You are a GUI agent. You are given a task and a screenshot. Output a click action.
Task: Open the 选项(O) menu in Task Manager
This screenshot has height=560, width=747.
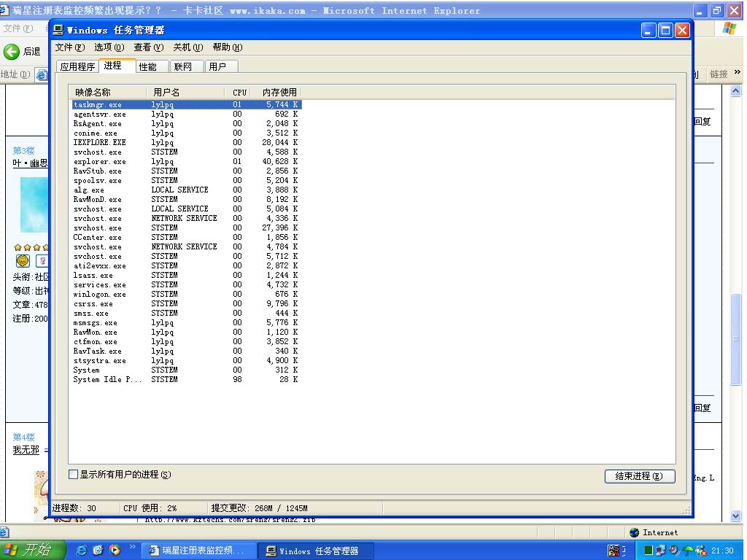(109, 47)
